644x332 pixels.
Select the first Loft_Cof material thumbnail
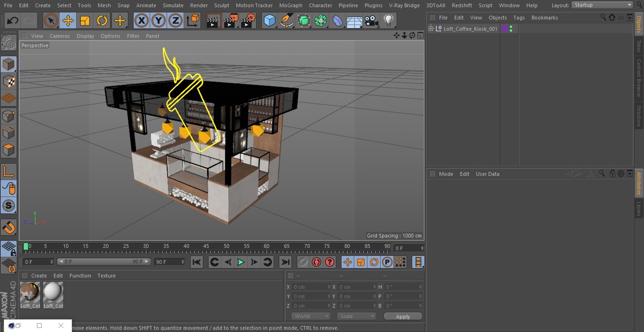click(x=30, y=295)
